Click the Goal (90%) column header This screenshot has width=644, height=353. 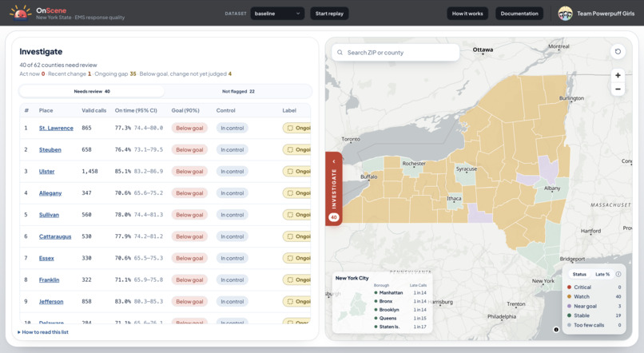point(185,110)
